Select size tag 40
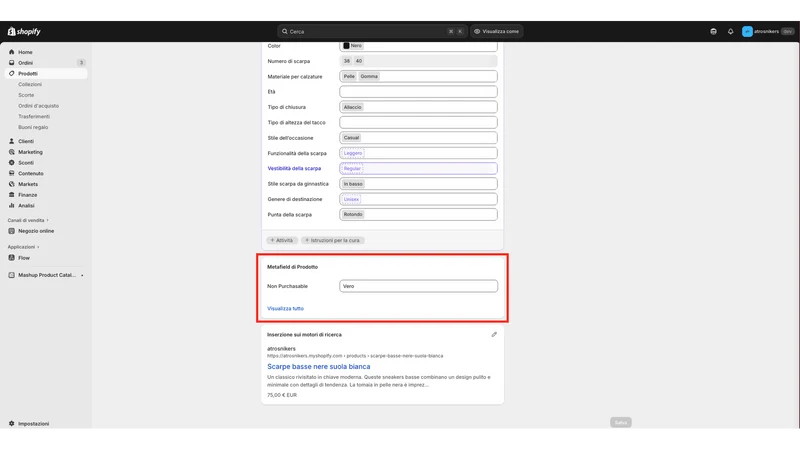Viewport: 800px width, 450px height. coord(359,61)
